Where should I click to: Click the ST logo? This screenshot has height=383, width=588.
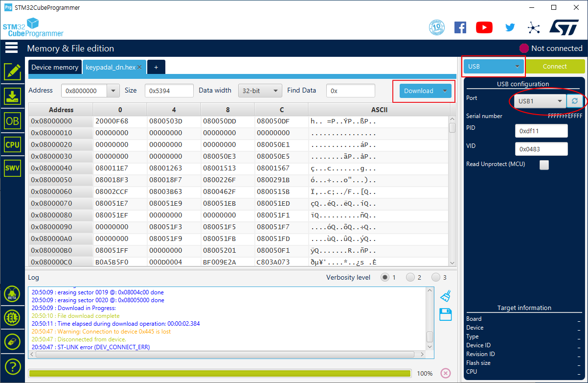[x=564, y=27]
